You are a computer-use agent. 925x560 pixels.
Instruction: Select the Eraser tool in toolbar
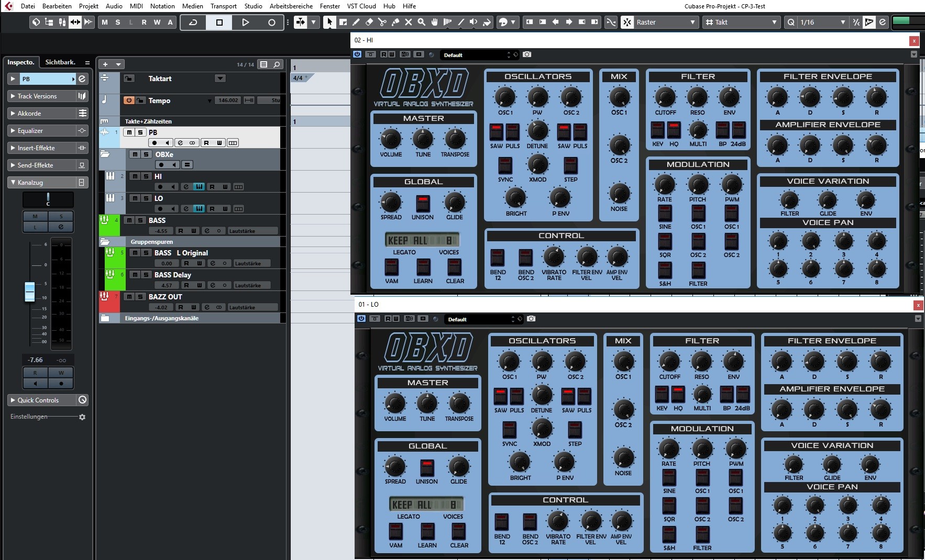point(369,22)
